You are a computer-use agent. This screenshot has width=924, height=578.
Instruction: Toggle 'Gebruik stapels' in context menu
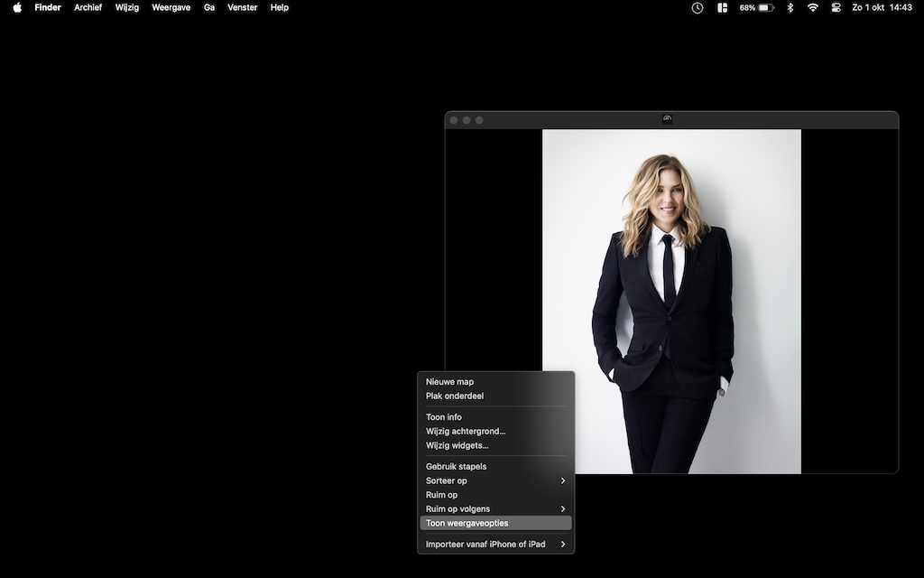point(456,467)
